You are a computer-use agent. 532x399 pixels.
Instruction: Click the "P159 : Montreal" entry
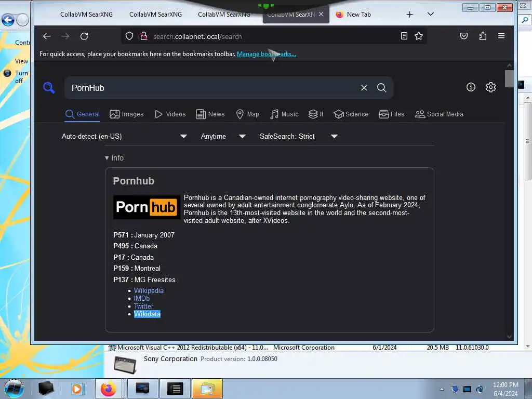point(137,269)
